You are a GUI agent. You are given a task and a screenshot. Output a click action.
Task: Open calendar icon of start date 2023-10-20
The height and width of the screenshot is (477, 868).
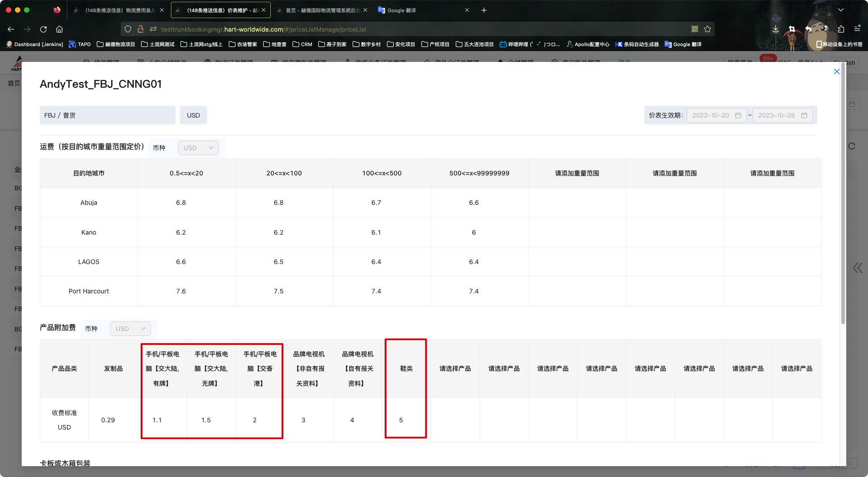pos(738,115)
